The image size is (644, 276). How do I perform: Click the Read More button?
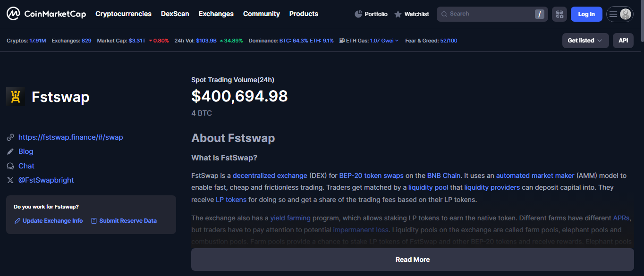coord(413,259)
